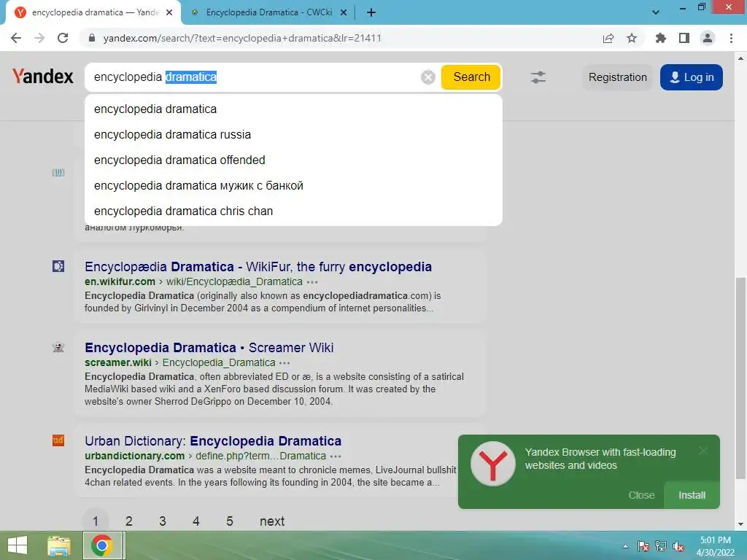This screenshot has width=747, height=560.
Task: Clear the search field with X icon
Action: coord(427,77)
